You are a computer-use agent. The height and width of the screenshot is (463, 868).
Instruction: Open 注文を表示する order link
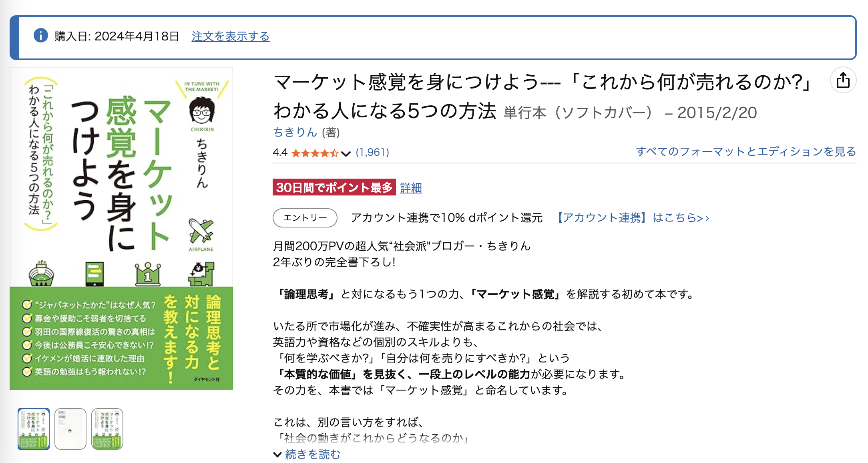tap(231, 36)
